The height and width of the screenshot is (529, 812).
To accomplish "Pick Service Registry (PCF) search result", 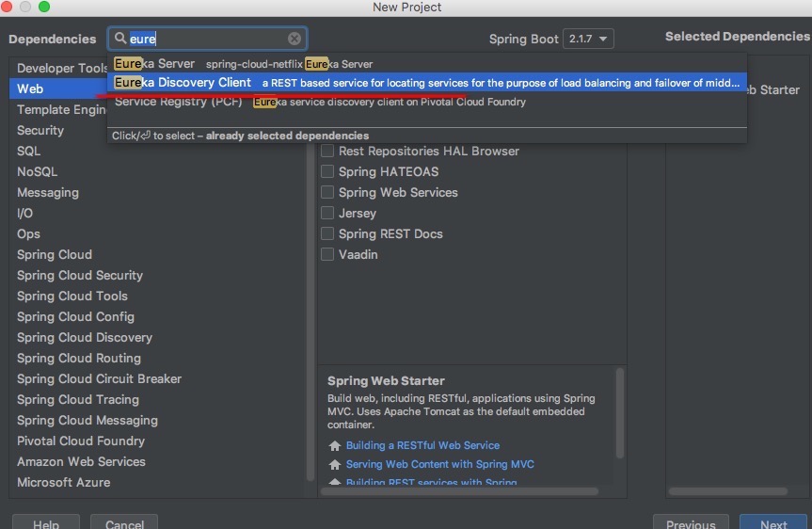I will click(x=178, y=102).
